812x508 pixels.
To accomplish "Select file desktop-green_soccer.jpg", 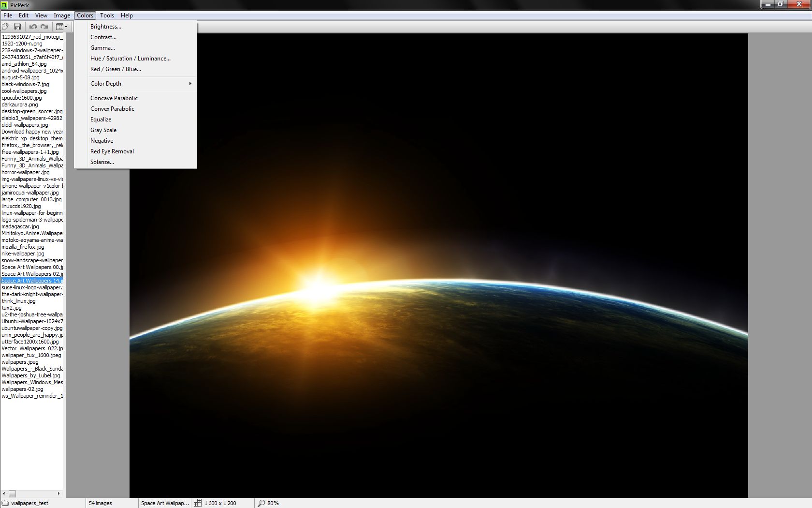I will point(32,111).
